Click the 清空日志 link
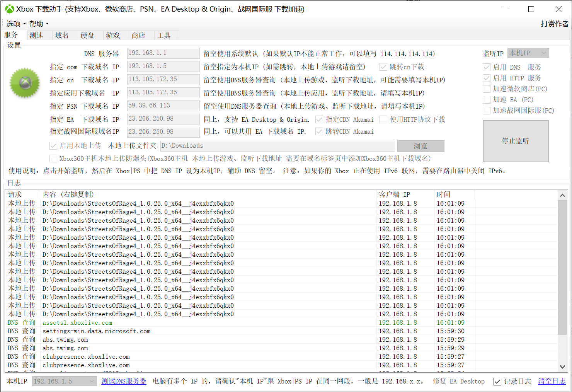Image resolution: width=572 pixels, height=392 pixels. (552, 381)
